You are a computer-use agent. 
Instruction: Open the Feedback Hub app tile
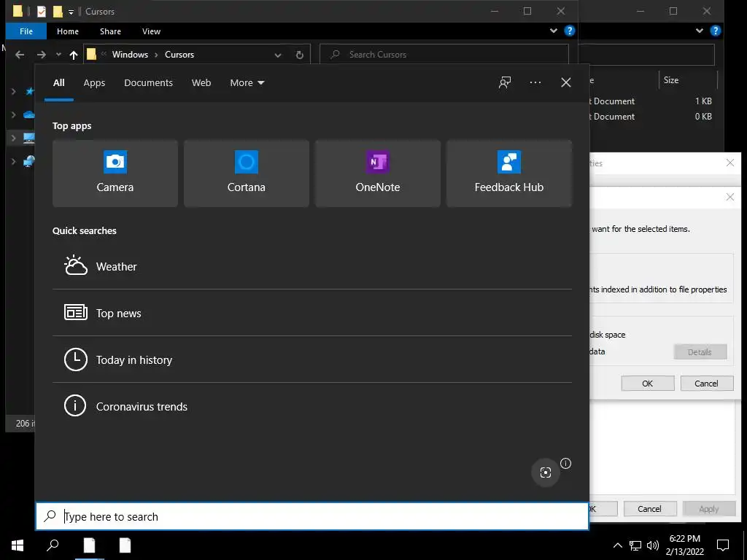[508, 174]
